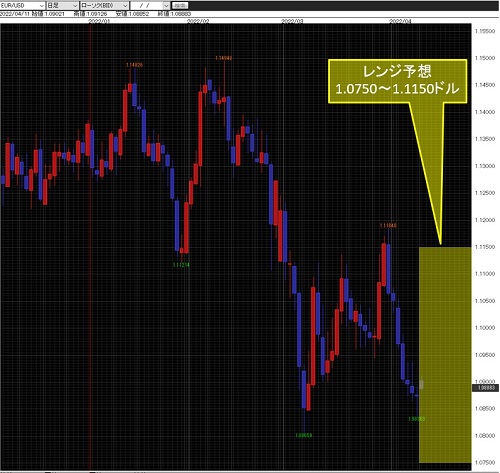This screenshot has width=500, height=473.
Task: Select the 1.14826 high price label
Action: pos(134,65)
